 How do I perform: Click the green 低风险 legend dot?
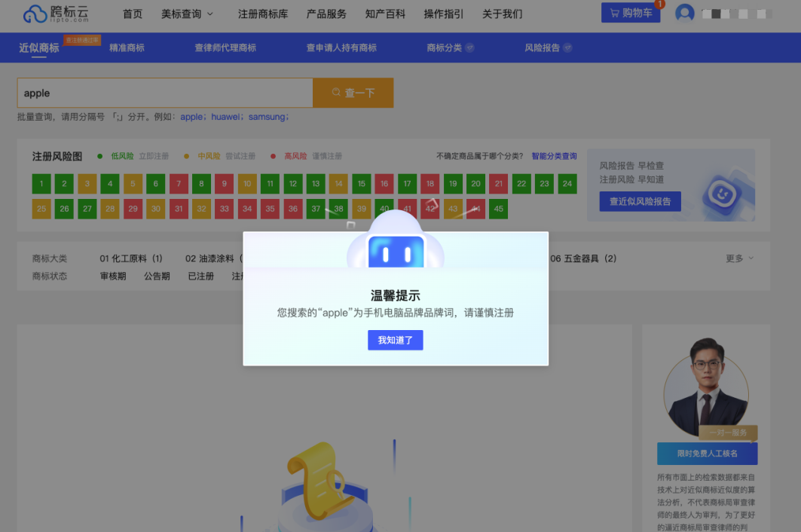coord(99,156)
